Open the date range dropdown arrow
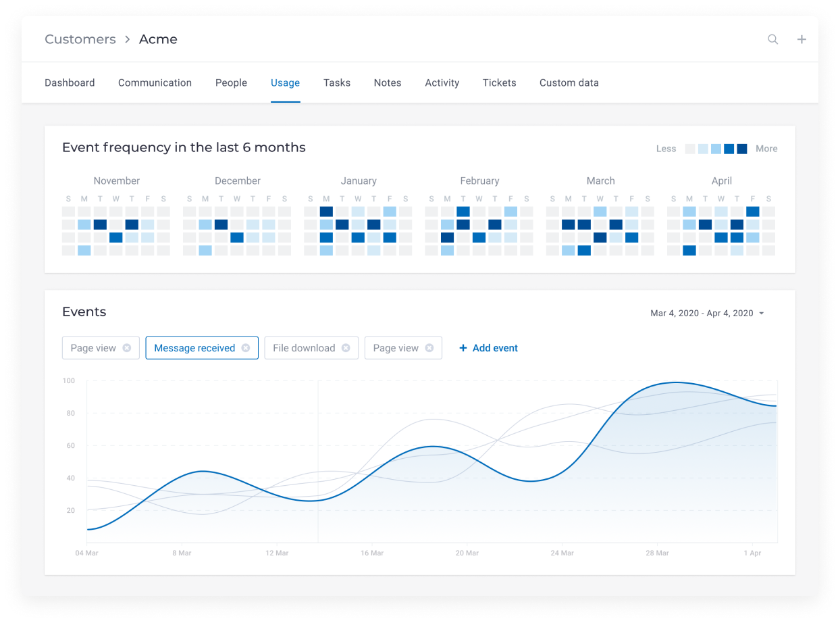 pyautogui.click(x=762, y=314)
